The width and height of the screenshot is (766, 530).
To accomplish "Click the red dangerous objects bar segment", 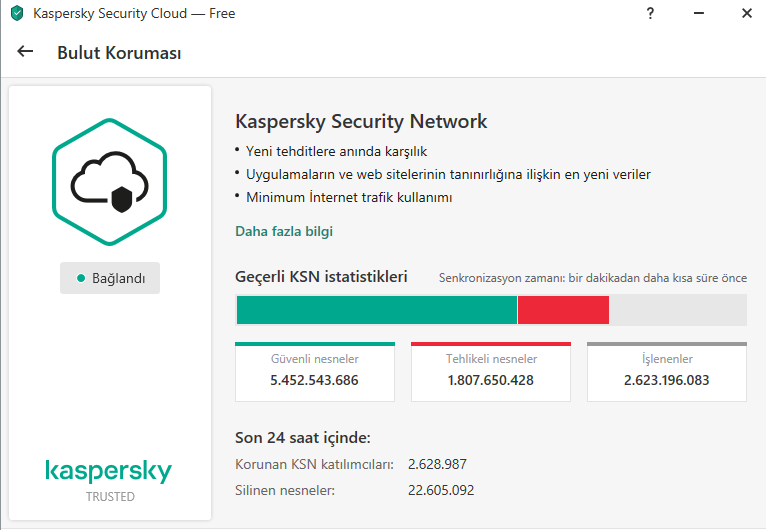I will tap(563, 310).
